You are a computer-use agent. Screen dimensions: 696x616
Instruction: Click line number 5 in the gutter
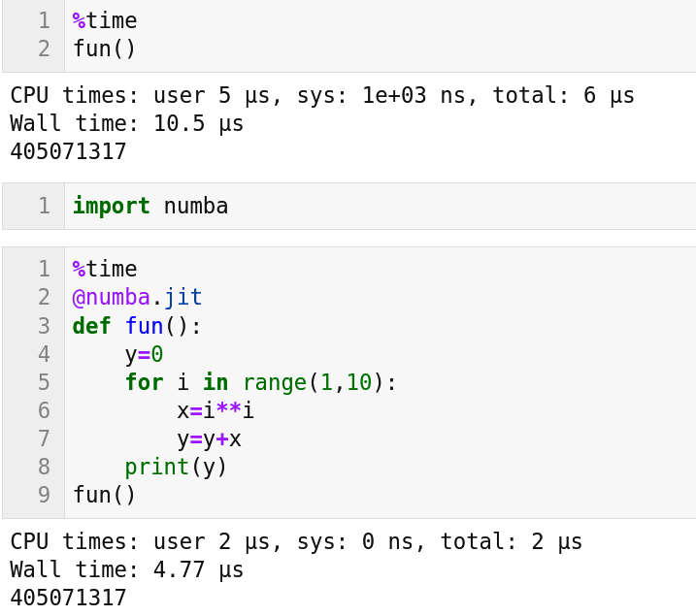pyautogui.click(x=44, y=382)
